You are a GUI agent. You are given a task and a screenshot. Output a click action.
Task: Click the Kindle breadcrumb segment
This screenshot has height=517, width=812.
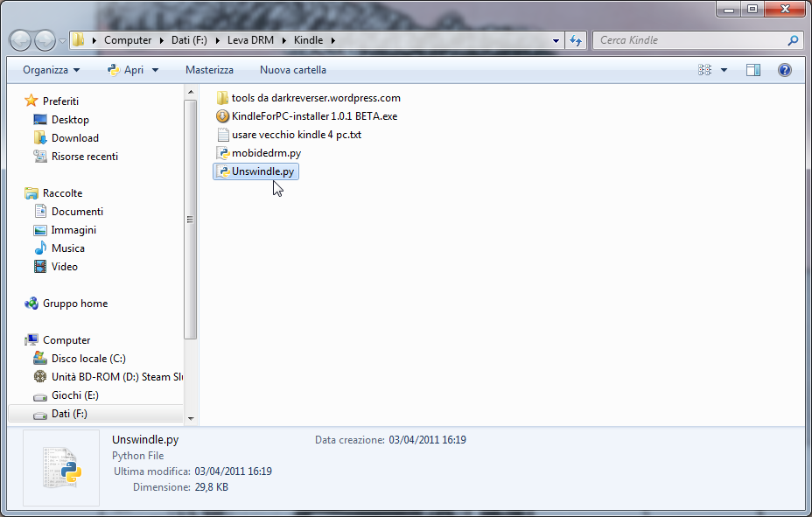(x=309, y=40)
